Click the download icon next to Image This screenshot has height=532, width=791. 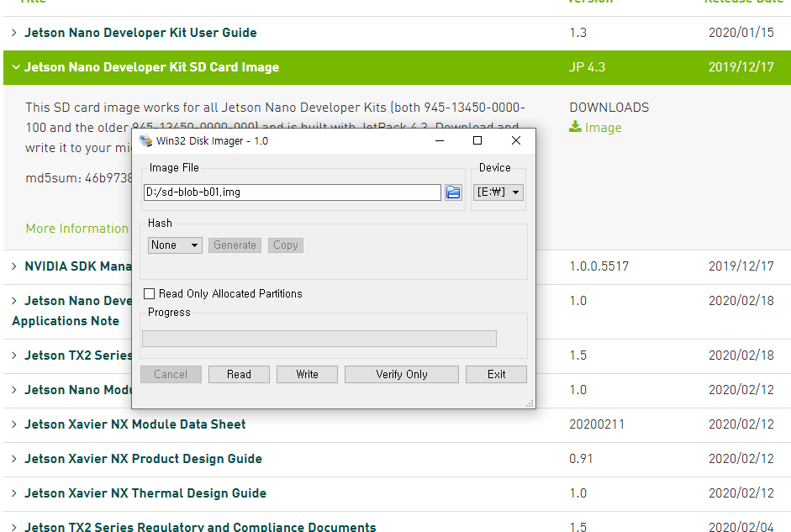575,127
